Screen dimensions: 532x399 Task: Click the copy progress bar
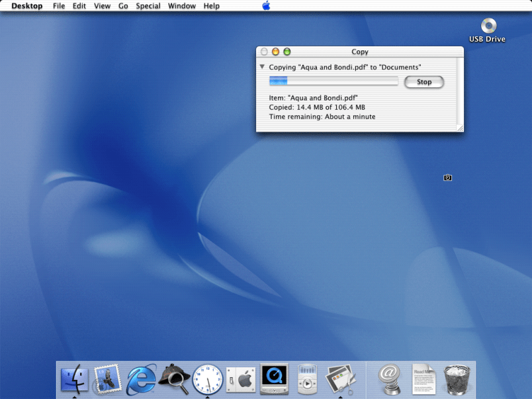pyautogui.click(x=333, y=81)
